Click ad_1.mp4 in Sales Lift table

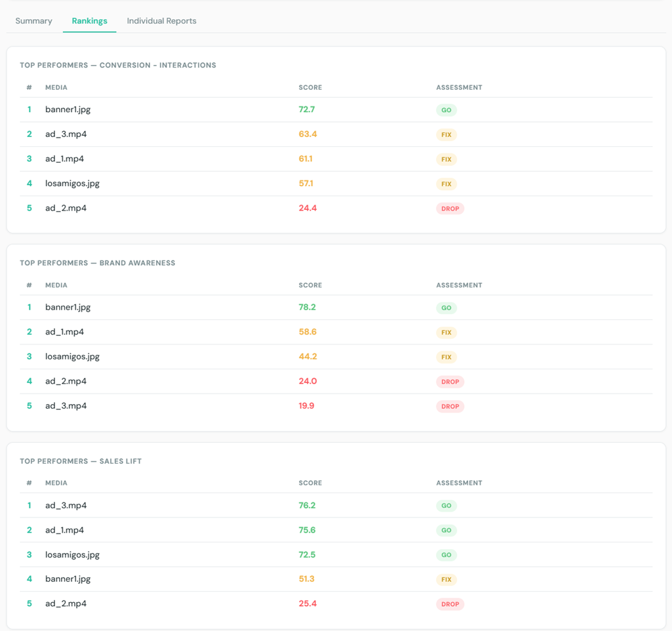pos(65,530)
